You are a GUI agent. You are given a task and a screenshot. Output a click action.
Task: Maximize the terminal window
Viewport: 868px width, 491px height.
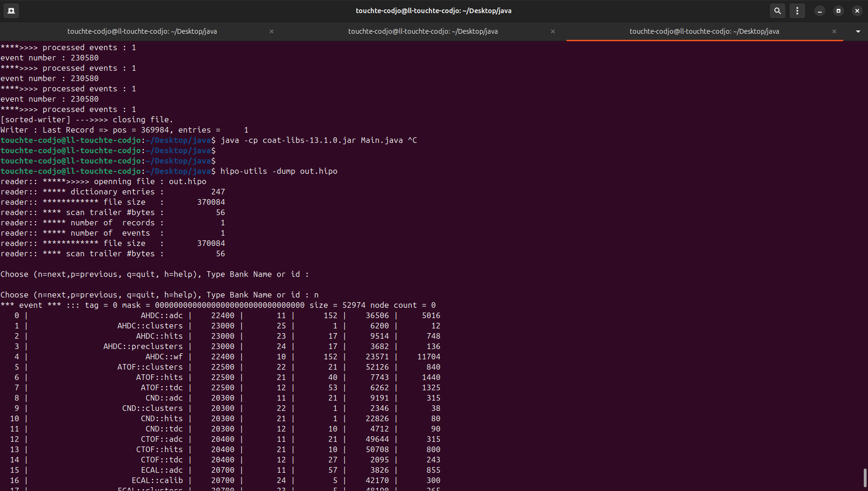coord(838,11)
